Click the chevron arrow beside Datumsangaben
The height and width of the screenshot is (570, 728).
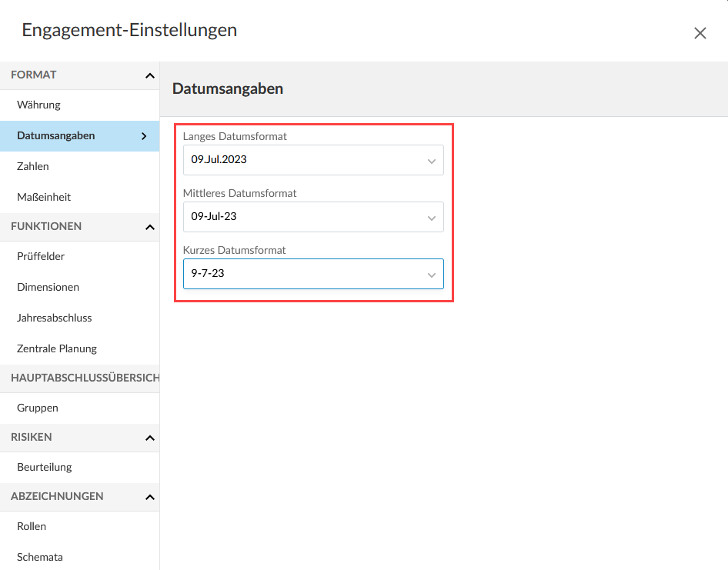[144, 136]
